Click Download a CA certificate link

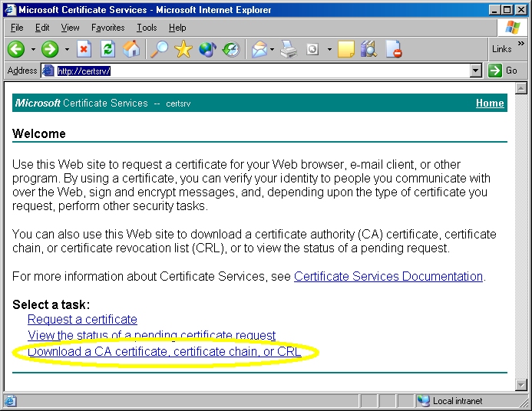click(164, 351)
